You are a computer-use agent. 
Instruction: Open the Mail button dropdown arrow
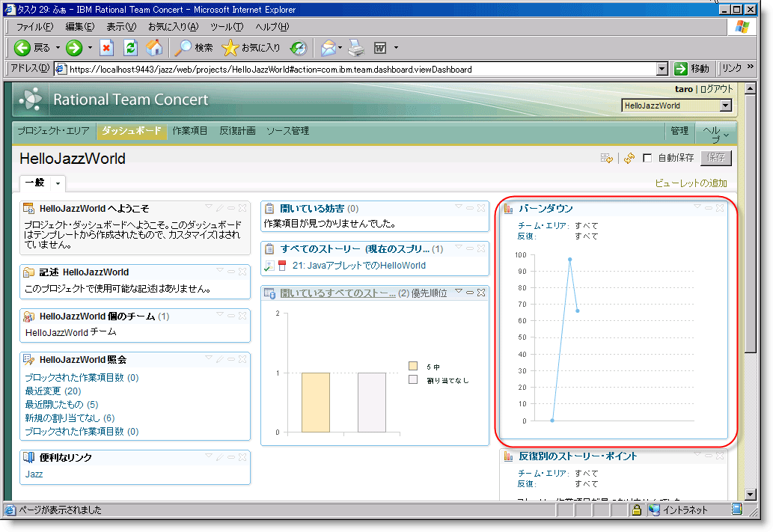pyautogui.click(x=340, y=48)
